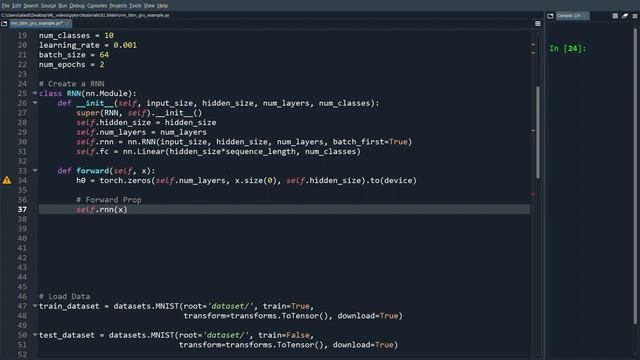Open the Run menu
Image resolution: width=640 pixels, height=360 pixels.
(x=62, y=6)
